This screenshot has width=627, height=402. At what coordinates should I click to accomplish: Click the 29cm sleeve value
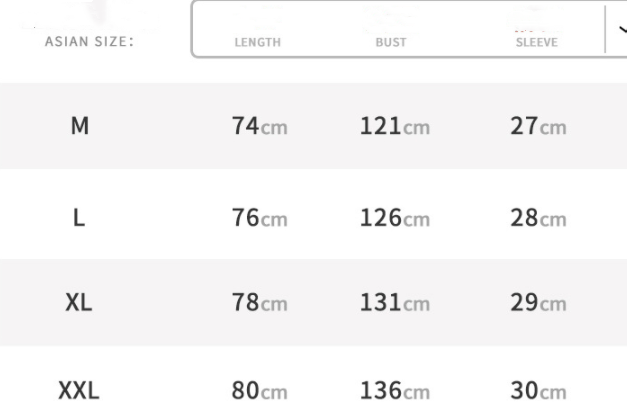(538, 304)
